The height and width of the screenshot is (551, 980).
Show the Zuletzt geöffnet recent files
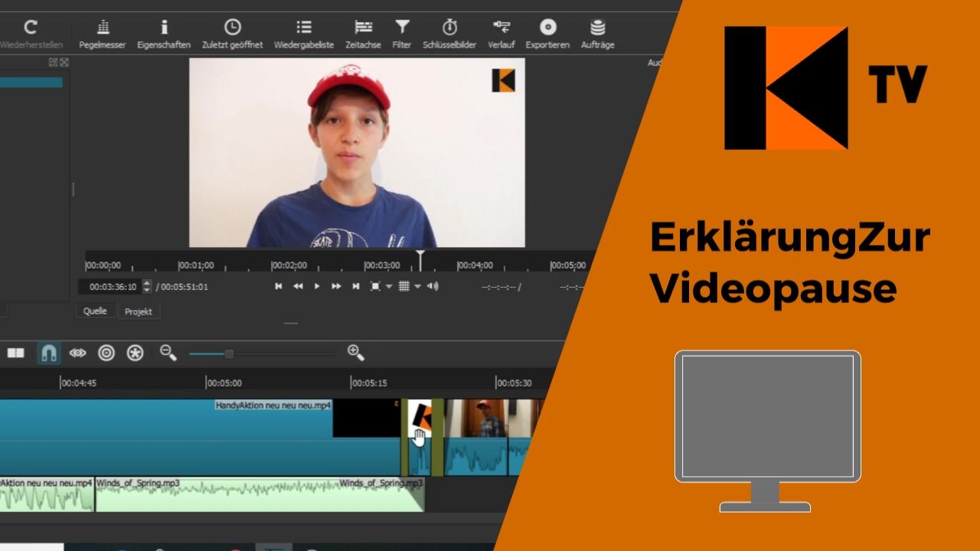[232, 34]
